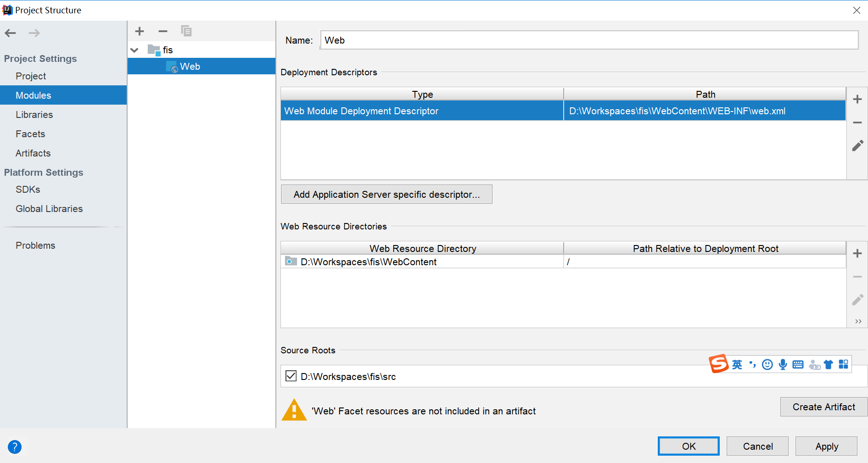The image size is (868, 463).
Task: Add a web resource directory
Action: 857,253
